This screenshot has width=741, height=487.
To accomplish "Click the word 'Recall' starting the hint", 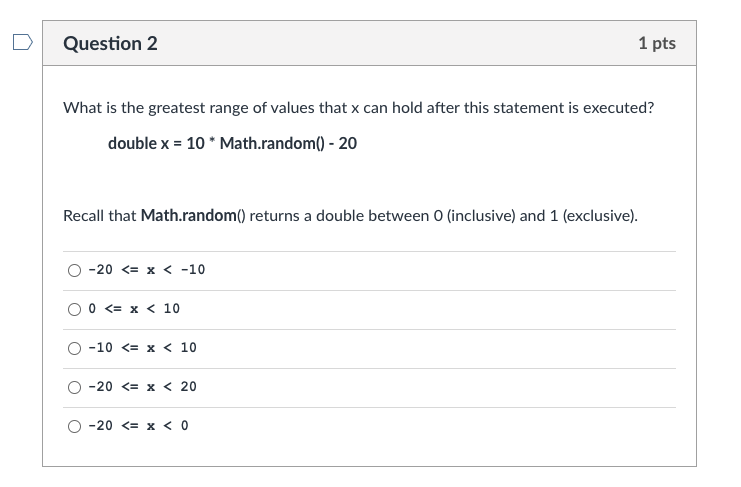I will [x=83, y=215].
